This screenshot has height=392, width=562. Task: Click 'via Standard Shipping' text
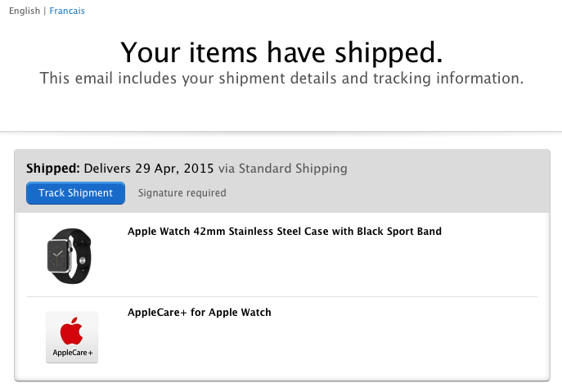coord(282,169)
